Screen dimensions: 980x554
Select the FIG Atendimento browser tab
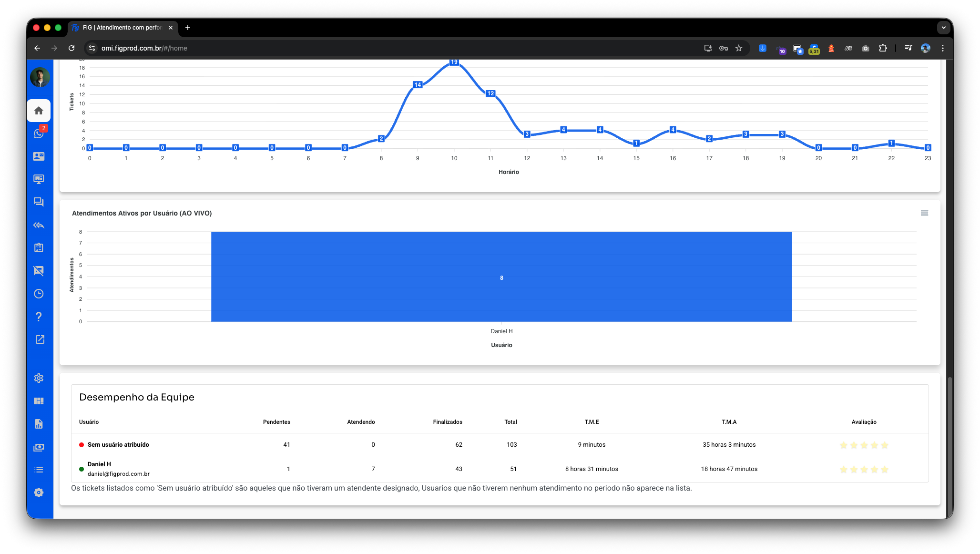coord(122,28)
